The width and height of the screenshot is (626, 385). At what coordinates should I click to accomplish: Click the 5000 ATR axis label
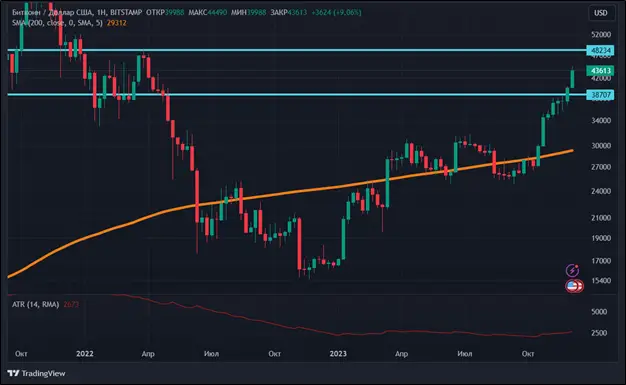click(599, 312)
